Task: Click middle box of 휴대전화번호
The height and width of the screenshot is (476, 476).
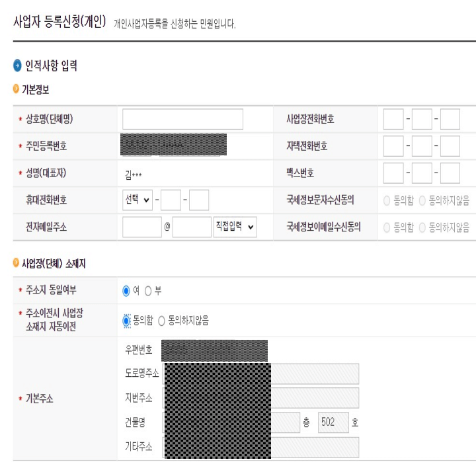Action: click(x=171, y=200)
